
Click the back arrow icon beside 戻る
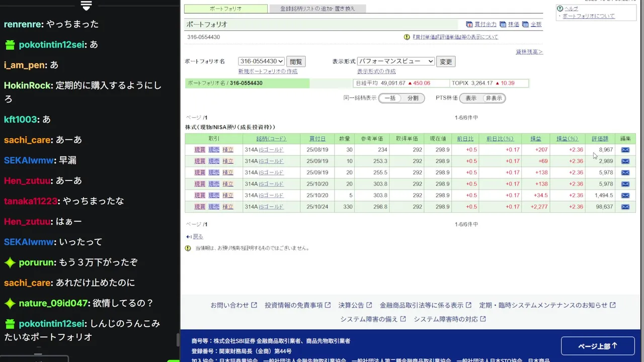[x=189, y=236]
